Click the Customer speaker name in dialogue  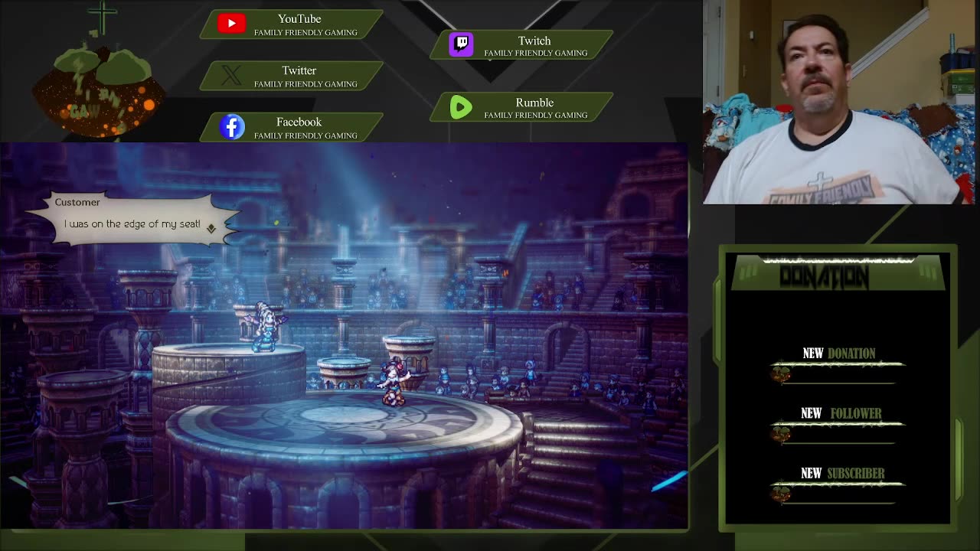(x=77, y=202)
